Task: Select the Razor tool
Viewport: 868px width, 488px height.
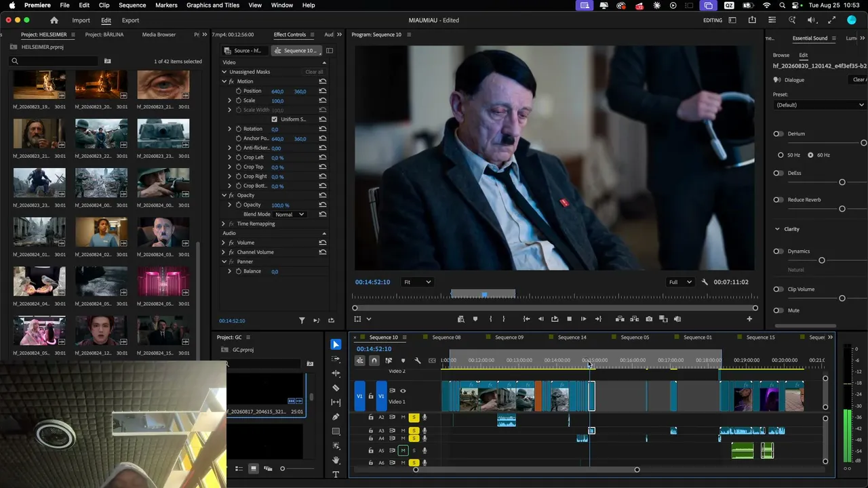Action: coord(336,388)
